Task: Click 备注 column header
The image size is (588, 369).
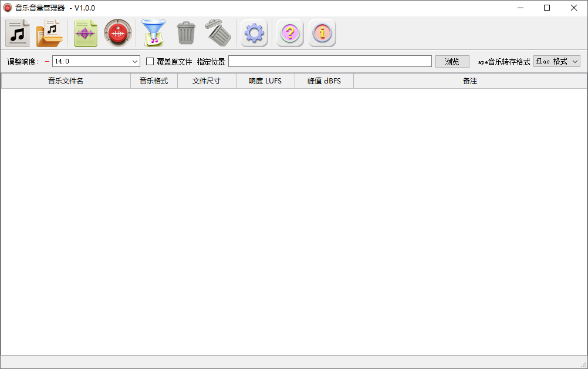Action: point(470,80)
